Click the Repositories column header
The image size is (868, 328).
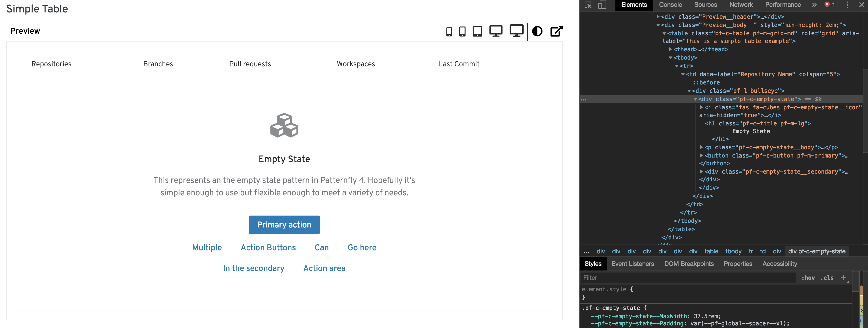(x=51, y=64)
